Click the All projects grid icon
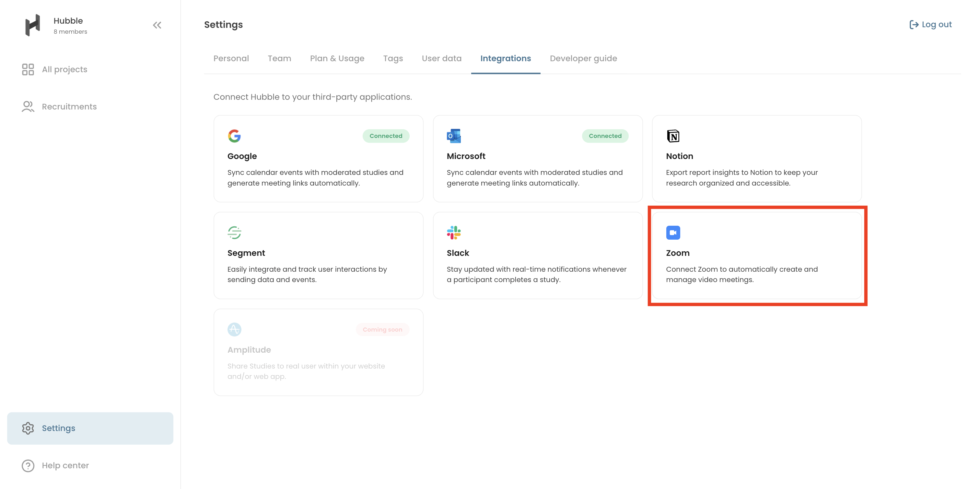The width and height of the screenshot is (980, 489). [28, 69]
